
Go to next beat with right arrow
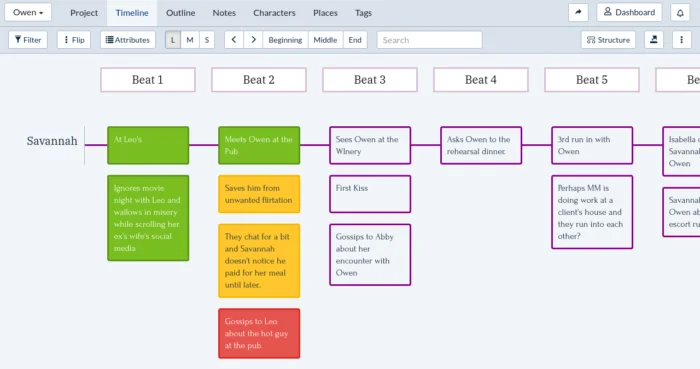coord(253,40)
